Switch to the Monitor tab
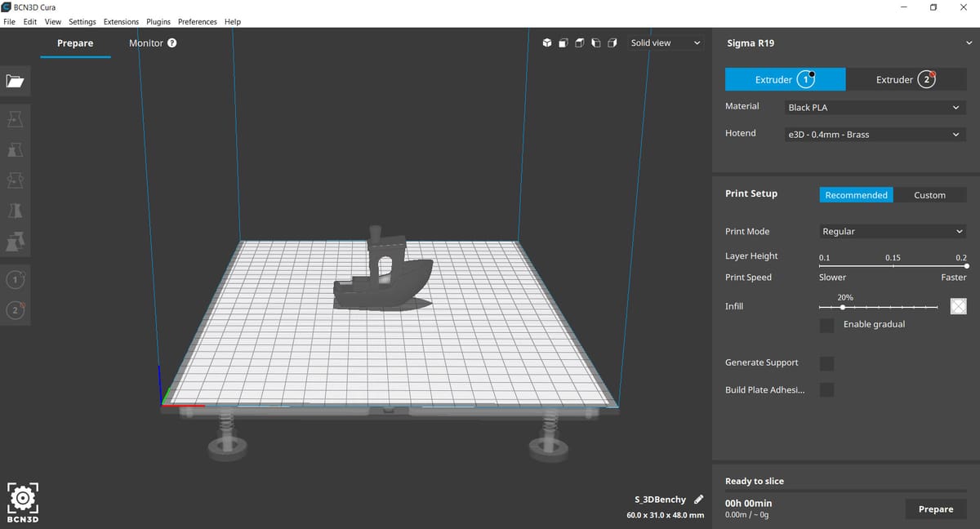Image resolution: width=980 pixels, height=529 pixels. coord(146,43)
